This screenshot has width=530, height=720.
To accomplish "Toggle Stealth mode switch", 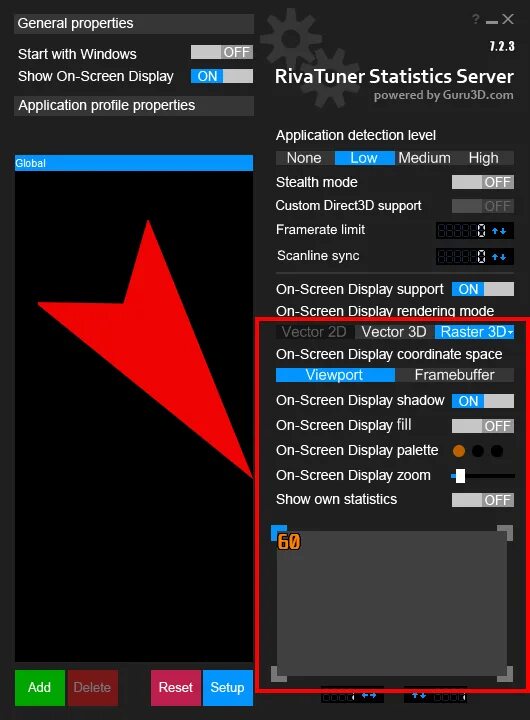I will point(483,182).
